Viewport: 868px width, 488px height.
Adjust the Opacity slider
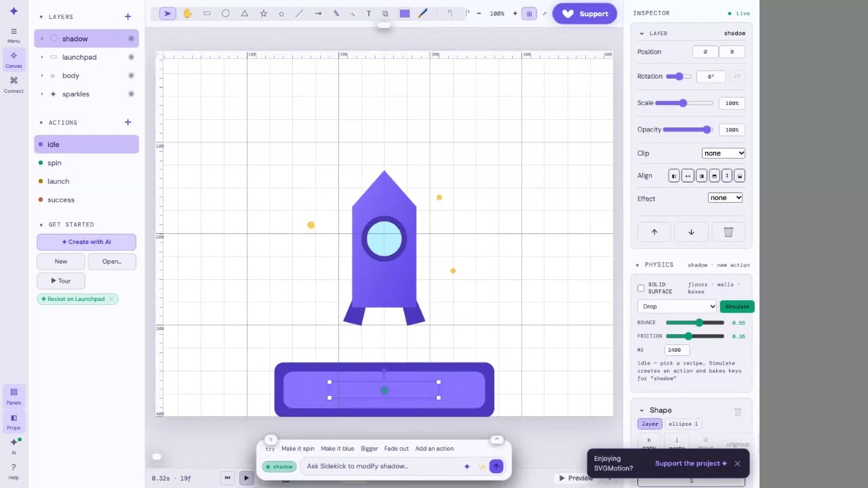(688, 129)
